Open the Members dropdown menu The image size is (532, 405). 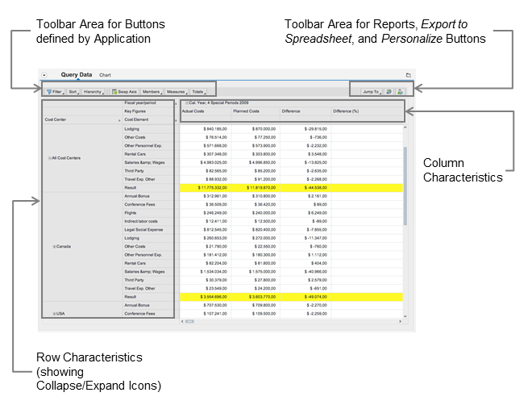pyautogui.click(x=152, y=92)
